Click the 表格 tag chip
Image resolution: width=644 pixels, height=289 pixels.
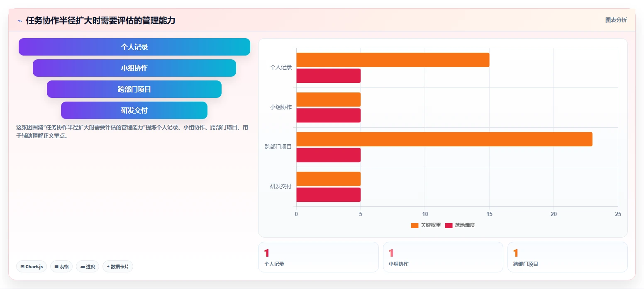pos(61,267)
